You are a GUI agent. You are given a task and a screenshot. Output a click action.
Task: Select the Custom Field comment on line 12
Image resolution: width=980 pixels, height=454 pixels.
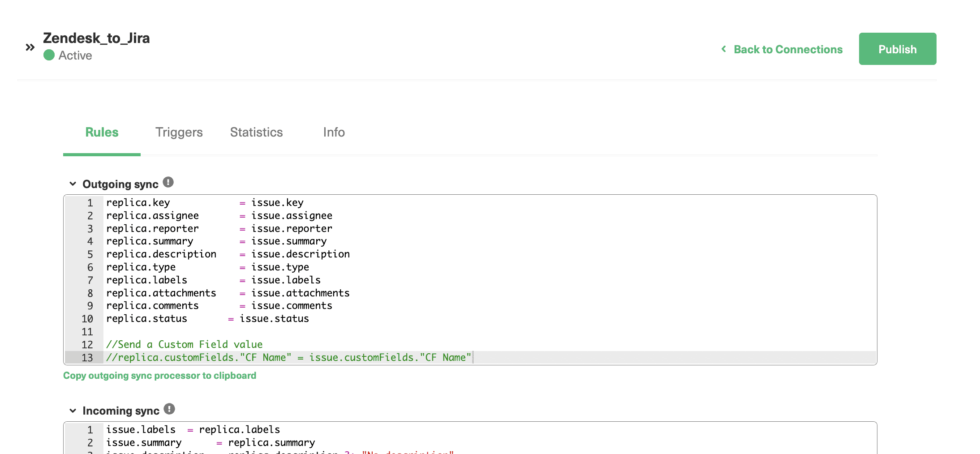tap(185, 344)
